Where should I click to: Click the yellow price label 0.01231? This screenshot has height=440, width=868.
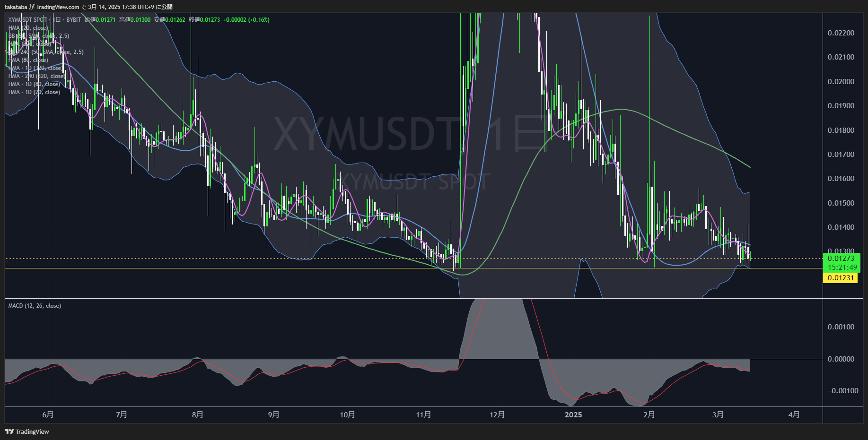pyautogui.click(x=841, y=278)
